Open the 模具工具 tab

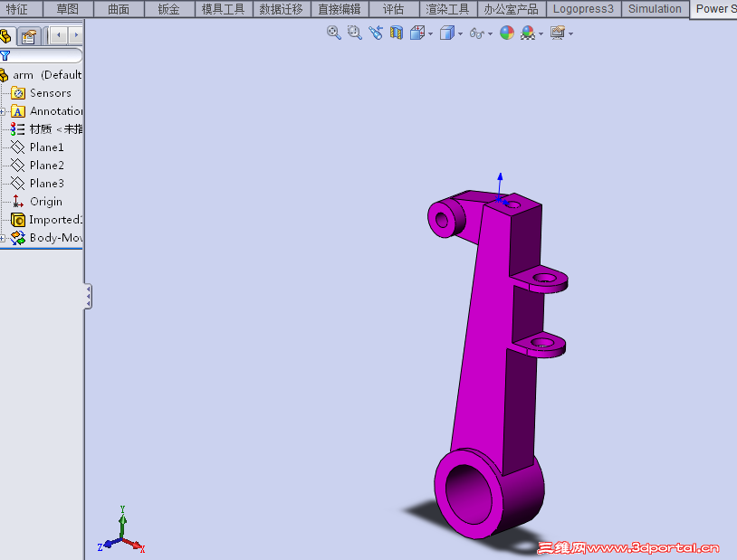[x=224, y=9]
